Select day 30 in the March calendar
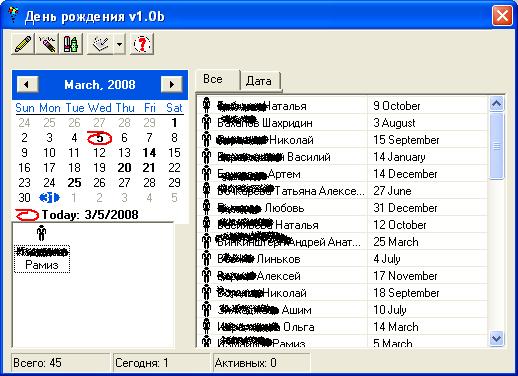This screenshot has height=376, width=518. 24,198
